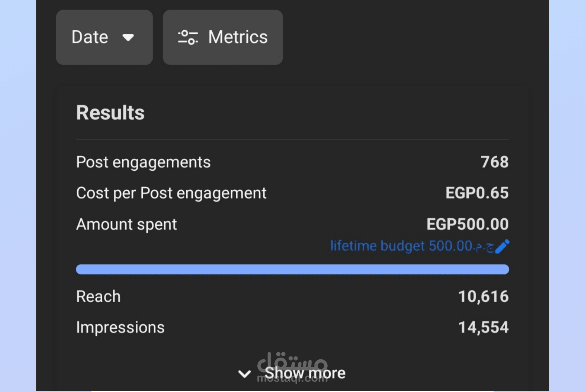Select the Impressions label
The width and height of the screenshot is (585, 392).
click(x=120, y=327)
